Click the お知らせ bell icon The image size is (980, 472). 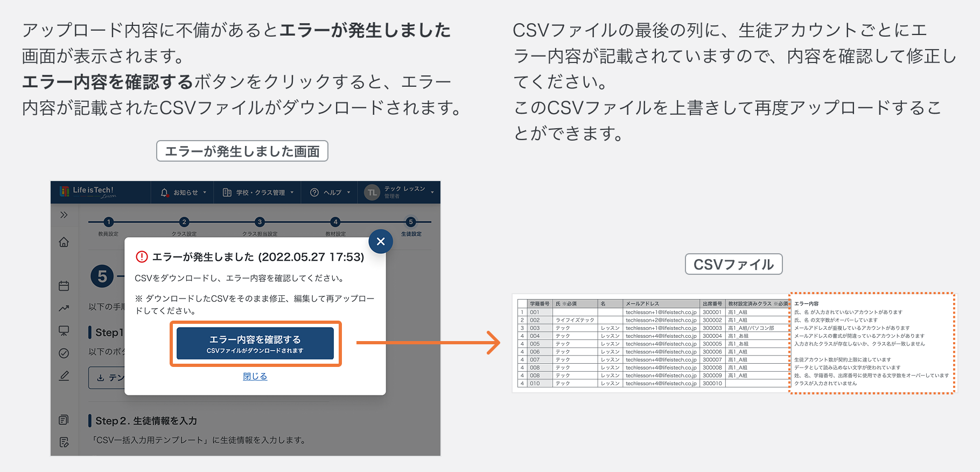coord(165,192)
